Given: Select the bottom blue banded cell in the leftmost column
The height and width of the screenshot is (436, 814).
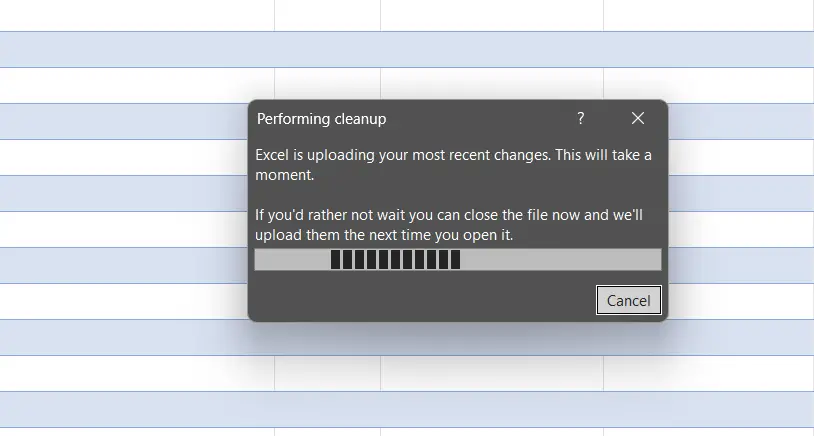Looking at the screenshot, I should [137, 409].
